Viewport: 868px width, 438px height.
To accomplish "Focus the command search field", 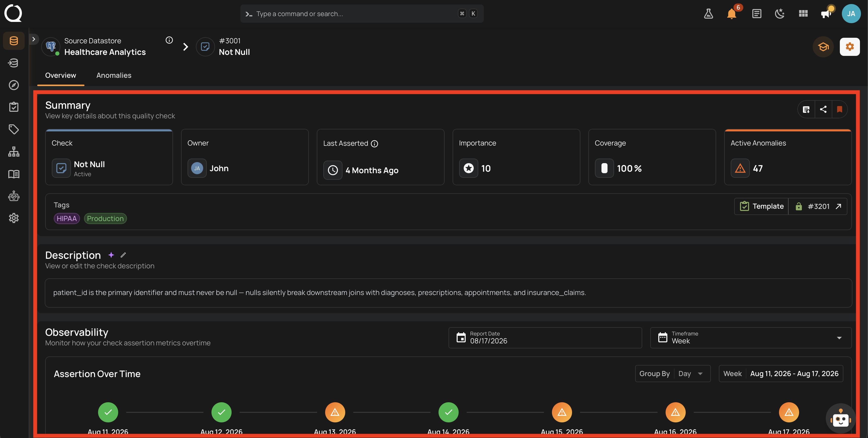I will coord(362,14).
